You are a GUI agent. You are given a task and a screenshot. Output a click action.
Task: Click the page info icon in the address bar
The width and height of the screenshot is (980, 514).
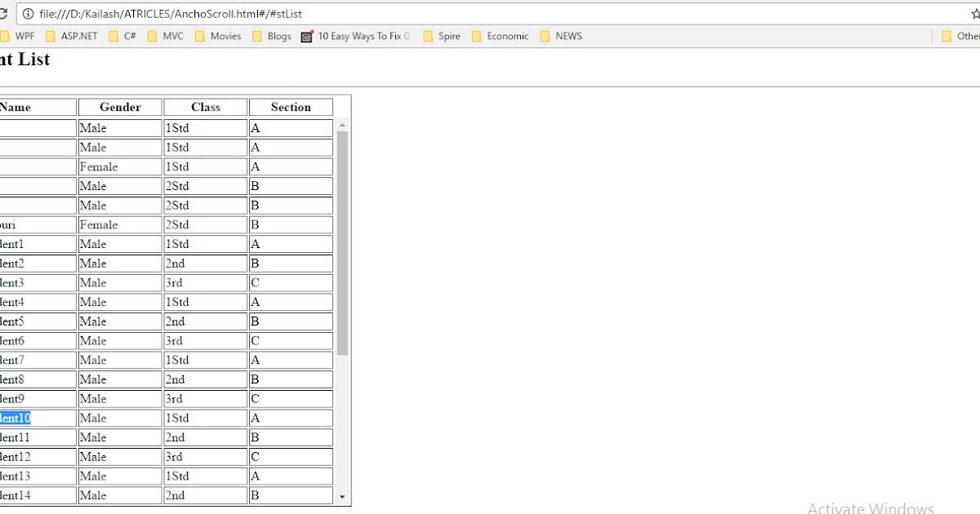tap(29, 13)
